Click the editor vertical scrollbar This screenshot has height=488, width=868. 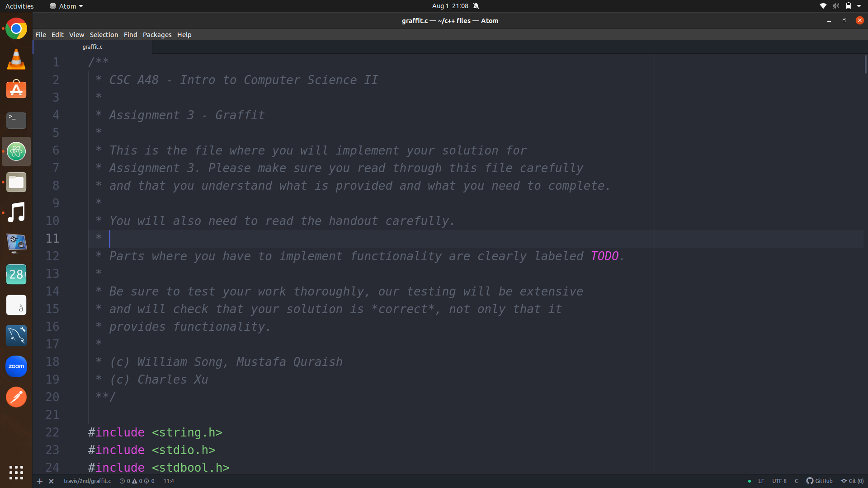pos(865,65)
